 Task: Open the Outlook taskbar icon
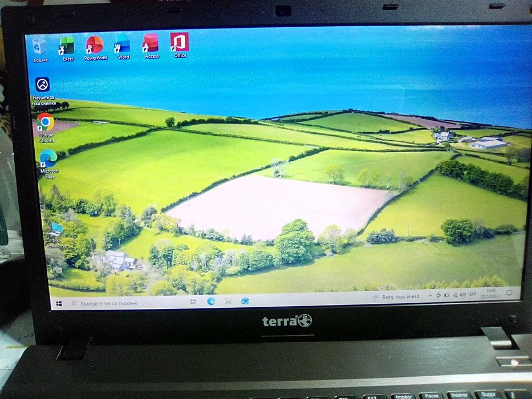point(245,300)
